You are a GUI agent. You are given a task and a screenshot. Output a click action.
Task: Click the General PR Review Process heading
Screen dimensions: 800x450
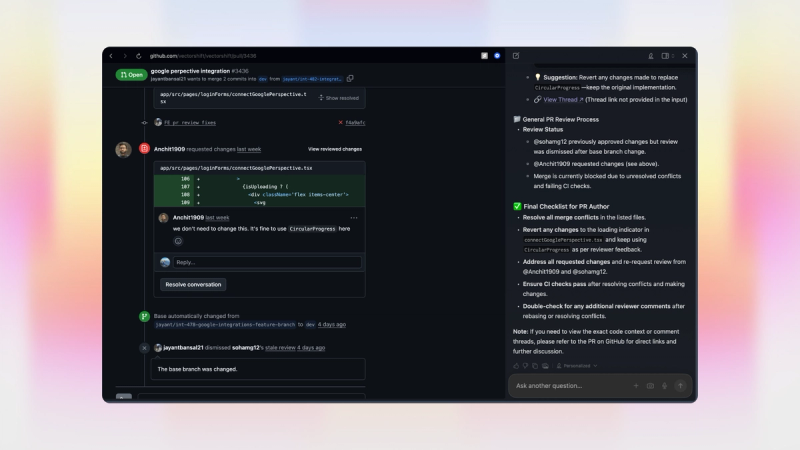561,119
